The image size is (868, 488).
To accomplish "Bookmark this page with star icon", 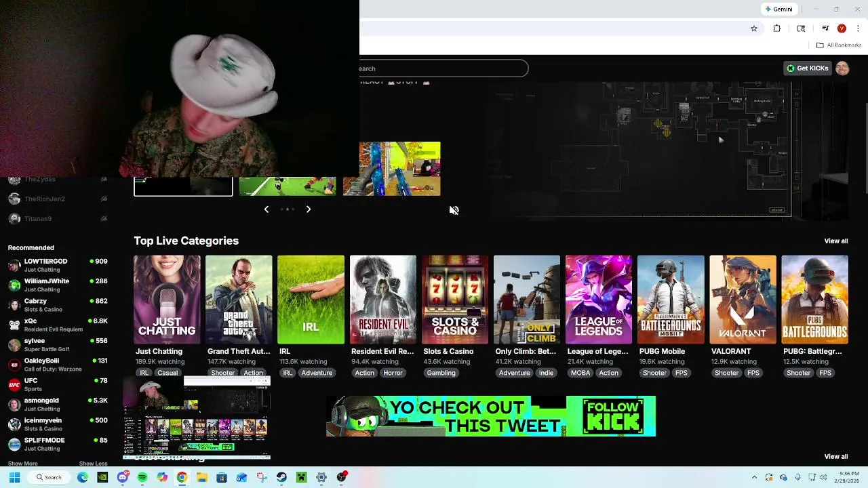I will [753, 28].
